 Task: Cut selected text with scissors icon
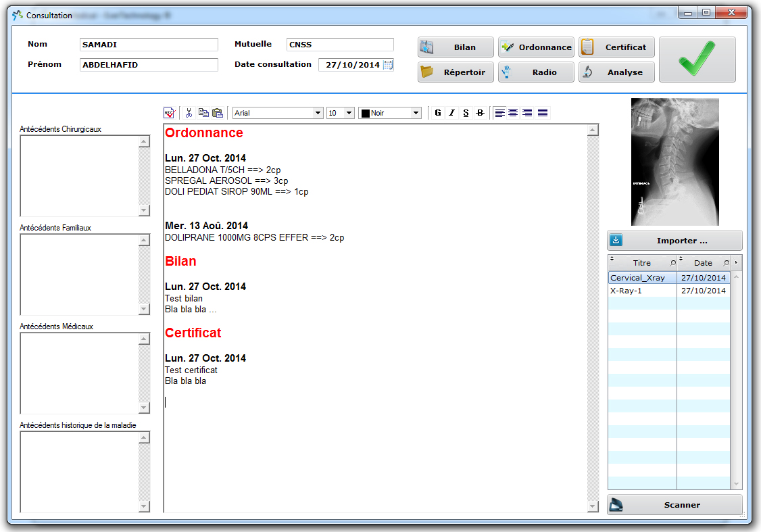tap(189, 113)
